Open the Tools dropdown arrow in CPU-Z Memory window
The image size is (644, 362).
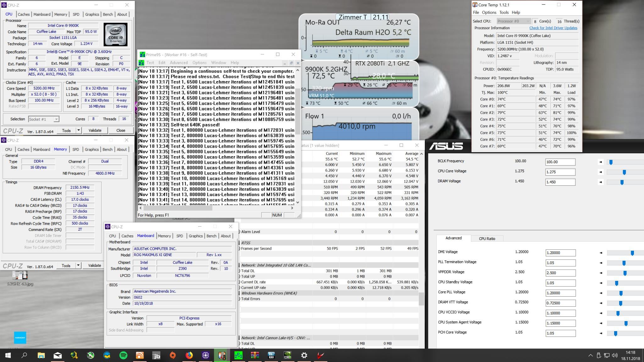(x=78, y=265)
